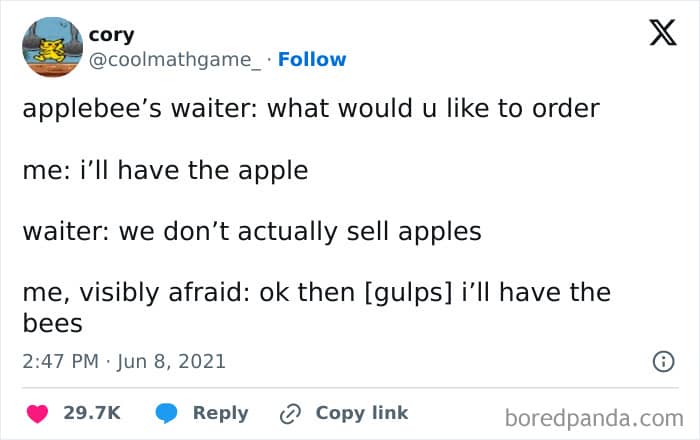Click the Twitter info circle icon
Viewport: 700px width, 440px height.
tap(662, 362)
